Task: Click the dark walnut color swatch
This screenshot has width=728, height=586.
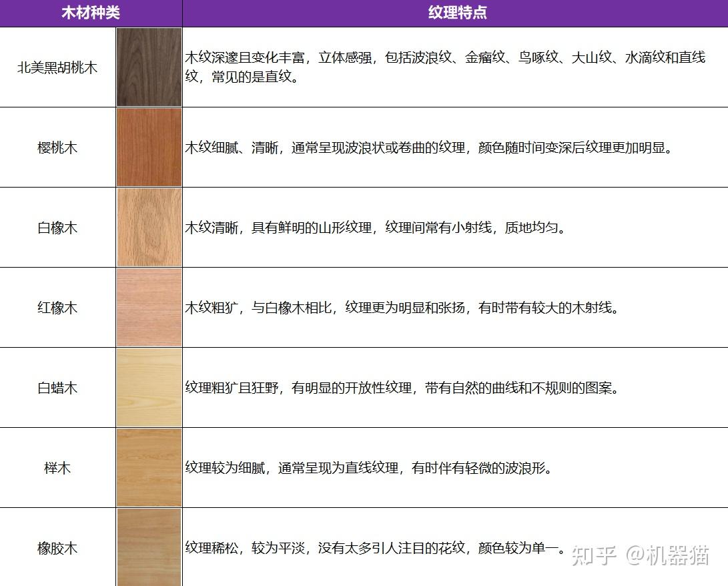Action: (149, 67)
